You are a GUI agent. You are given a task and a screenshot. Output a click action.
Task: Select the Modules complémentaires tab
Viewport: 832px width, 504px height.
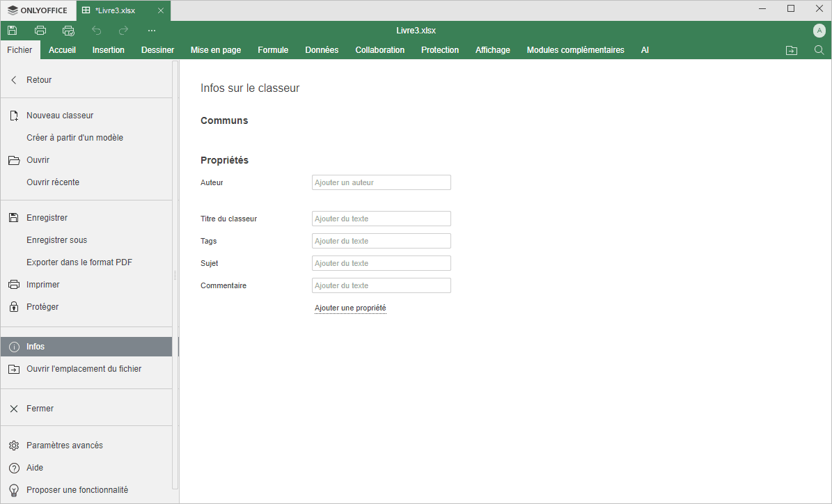575,50
